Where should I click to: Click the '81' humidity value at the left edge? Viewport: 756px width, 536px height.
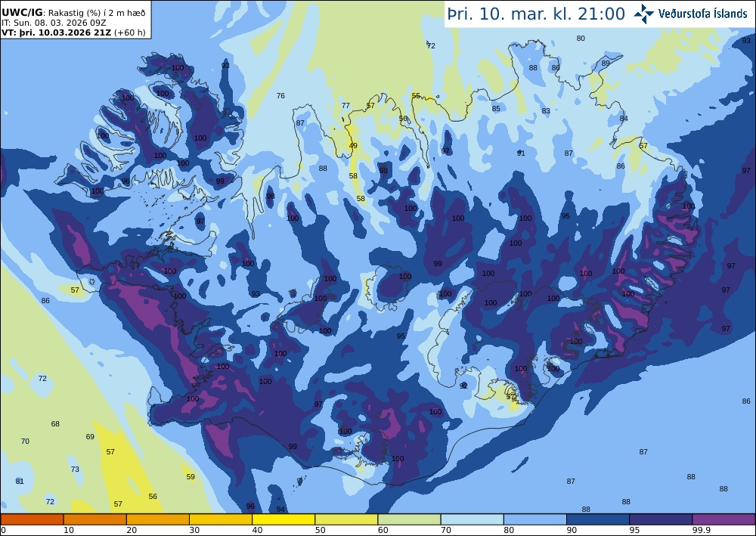tap(20, 482)
